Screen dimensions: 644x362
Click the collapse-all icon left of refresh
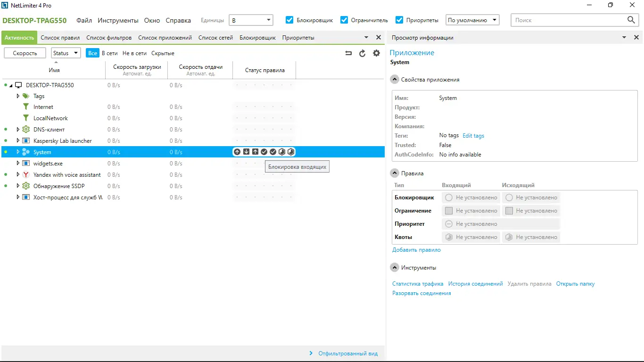pyautogui.click(x=348, y=53)
